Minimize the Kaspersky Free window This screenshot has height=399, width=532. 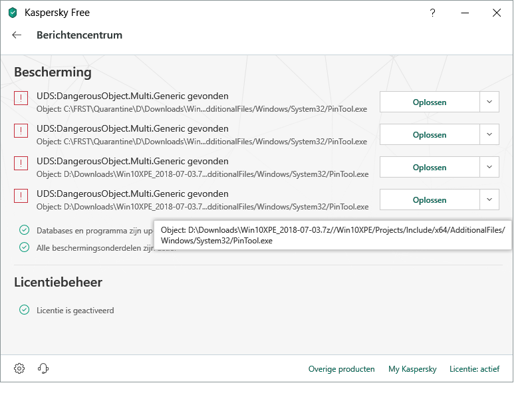coord(465,13)
